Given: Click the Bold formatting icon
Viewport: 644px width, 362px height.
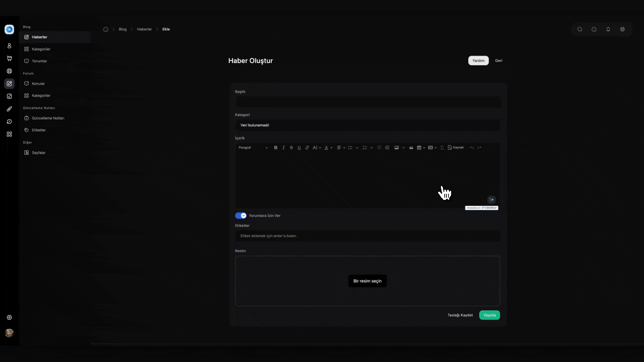Looking at the screenshot, I should coord(276,147).
